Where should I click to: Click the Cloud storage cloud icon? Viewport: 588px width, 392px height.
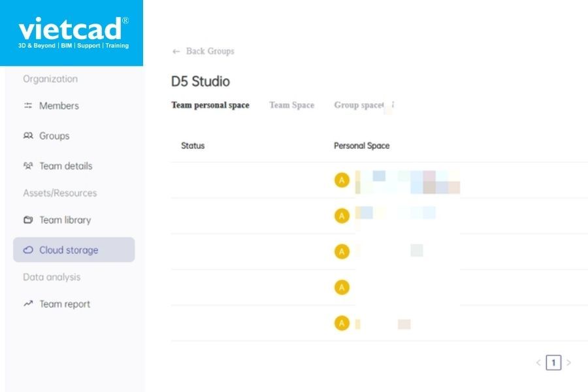28,250
